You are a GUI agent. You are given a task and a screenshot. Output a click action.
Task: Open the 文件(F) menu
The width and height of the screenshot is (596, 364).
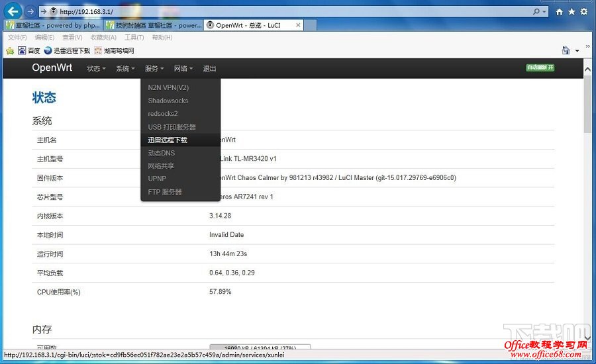click(x=17, y=37)
